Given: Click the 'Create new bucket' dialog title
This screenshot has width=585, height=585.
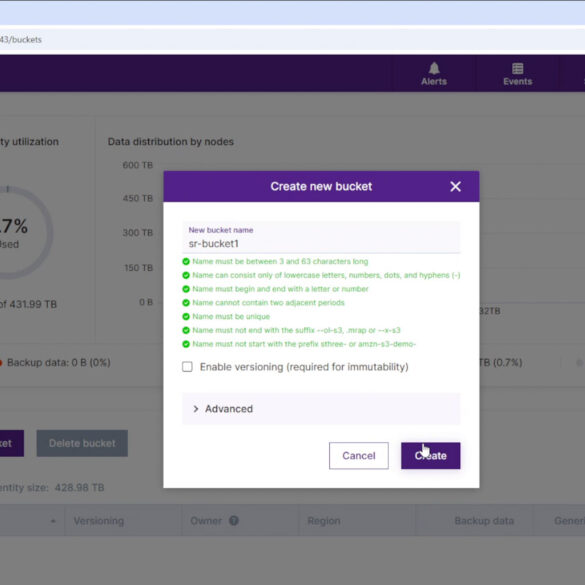Looking at the screenshot, I should 321,186.
